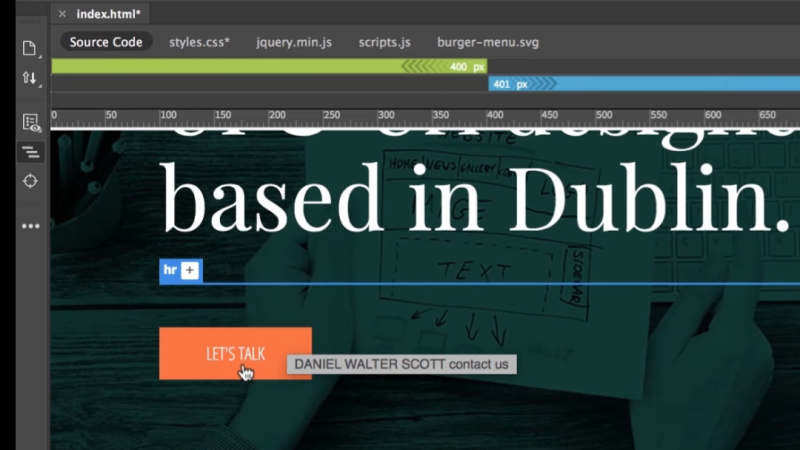
Task: Open the burger-menu.svg related file
Action: (488, 42)
